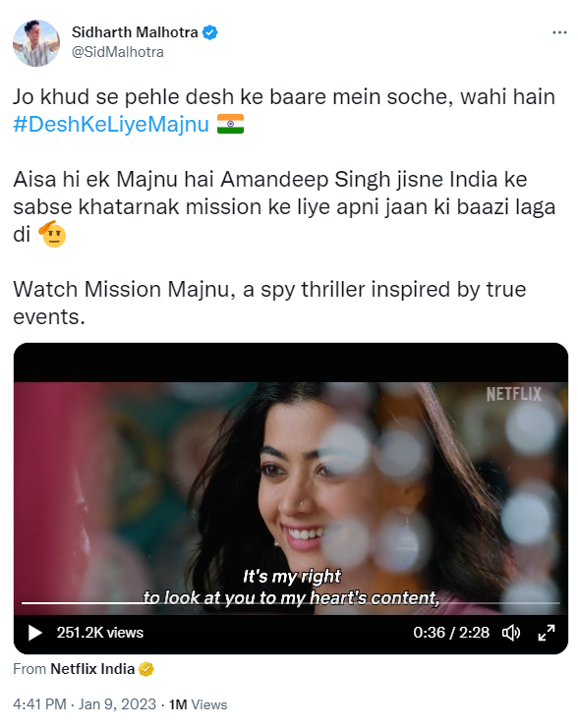Click the blue verified badge next to name
The image size is (578, 728).
click(x=210, y=32)
